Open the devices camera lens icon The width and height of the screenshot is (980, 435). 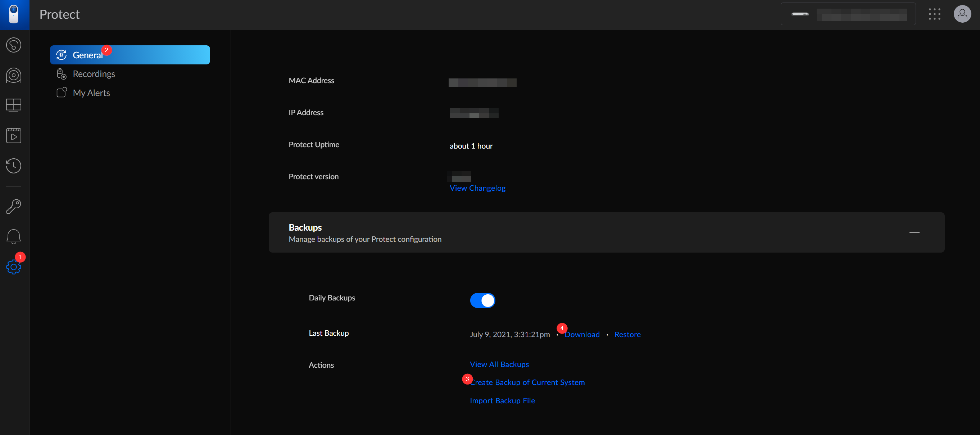(x=14, y=75)
